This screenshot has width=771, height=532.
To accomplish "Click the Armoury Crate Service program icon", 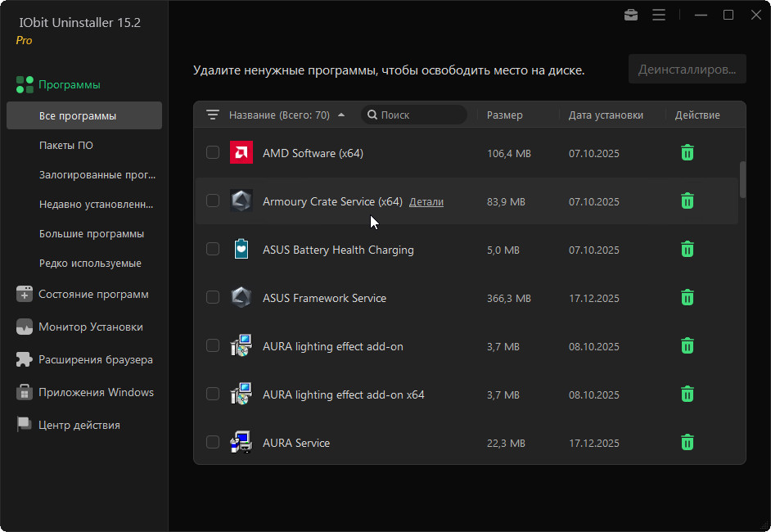I will 241,201.
